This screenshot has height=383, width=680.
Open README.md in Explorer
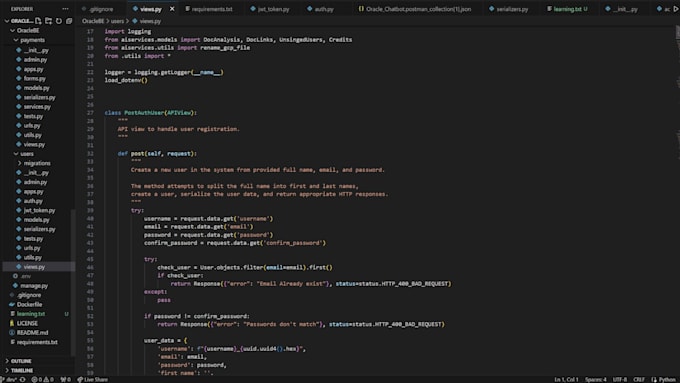pyautogui.click(x=32, y=333)
